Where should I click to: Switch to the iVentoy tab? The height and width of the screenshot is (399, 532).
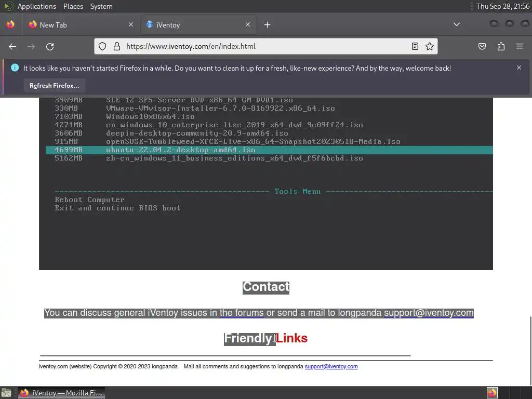point(198,25)
